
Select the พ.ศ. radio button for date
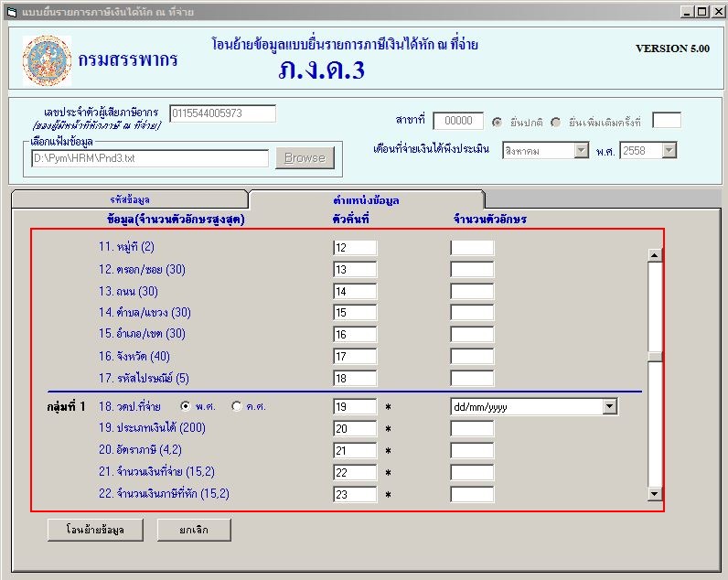[186, 406]
